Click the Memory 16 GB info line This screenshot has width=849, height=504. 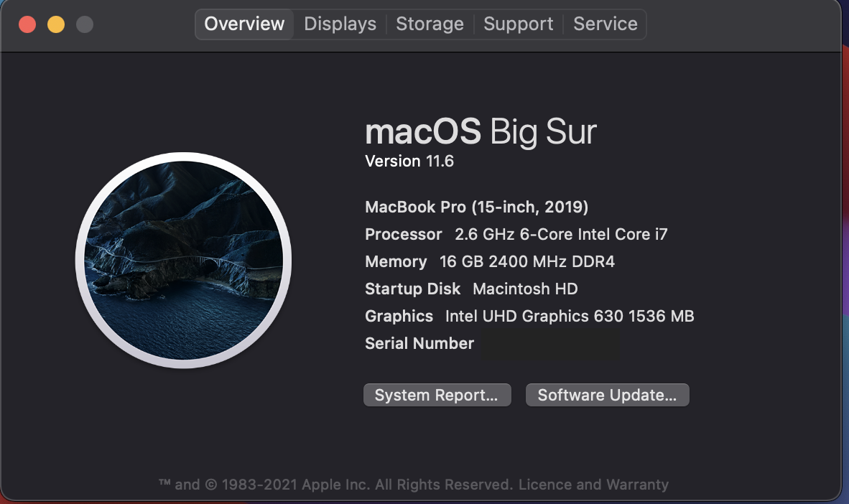489,261
